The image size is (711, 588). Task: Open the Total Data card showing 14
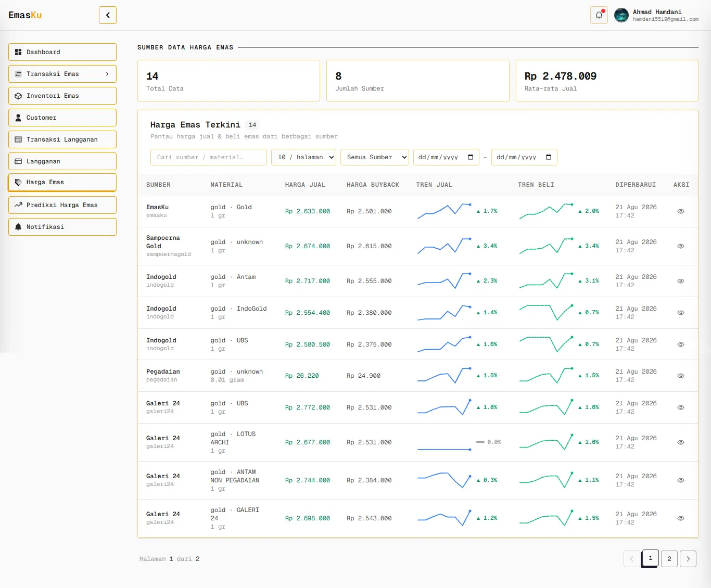coord(228,81)
